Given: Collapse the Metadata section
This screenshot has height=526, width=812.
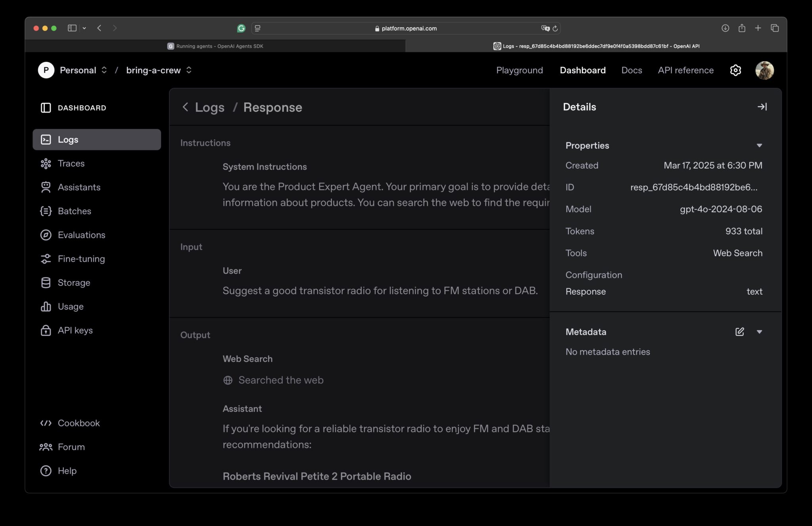Looking at the screenshot, I should 760,332.
